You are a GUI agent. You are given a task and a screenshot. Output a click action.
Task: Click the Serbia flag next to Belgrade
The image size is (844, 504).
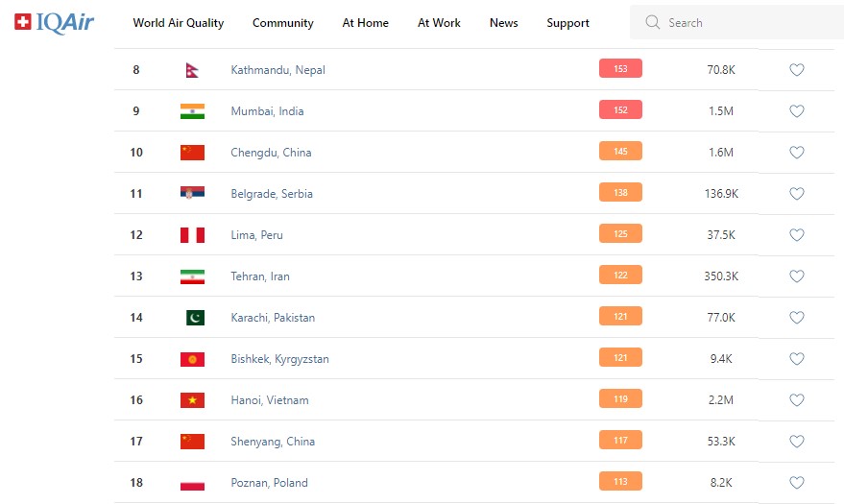(192, 194)
